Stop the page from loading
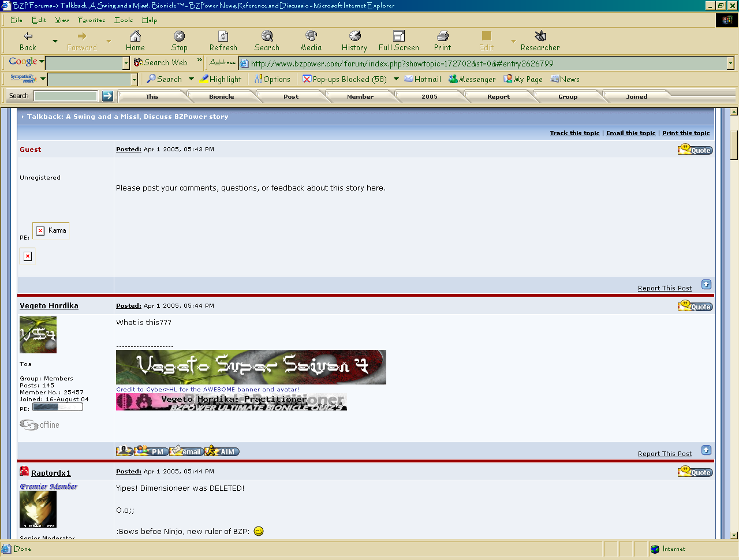This screenshot has width=739, height=560. [x=179, y=41]
